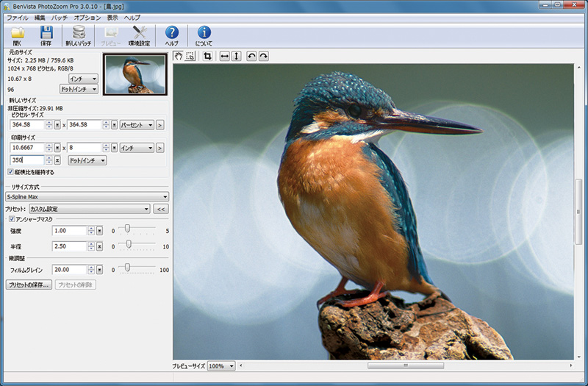Click the preview vertical scrollbar thumb
The height and width of the screenshot is (386, 588).
(578, 211)
